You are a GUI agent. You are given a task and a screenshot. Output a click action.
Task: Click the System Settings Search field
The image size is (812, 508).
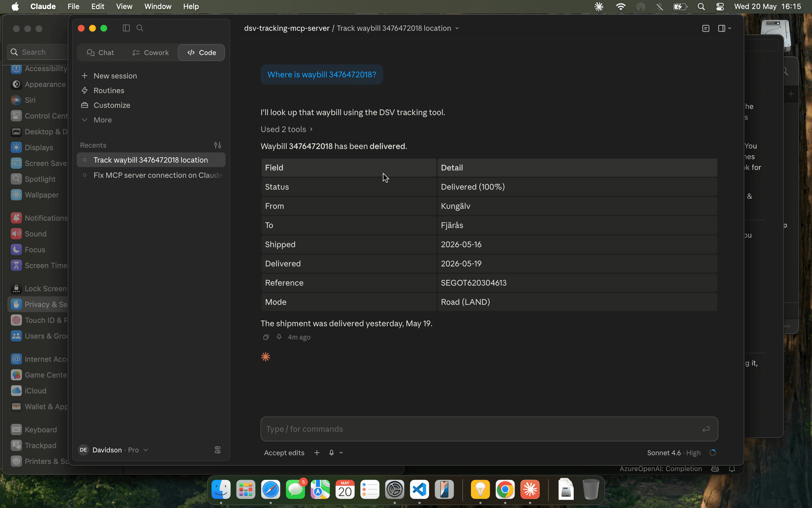click(x=37, y=52)
